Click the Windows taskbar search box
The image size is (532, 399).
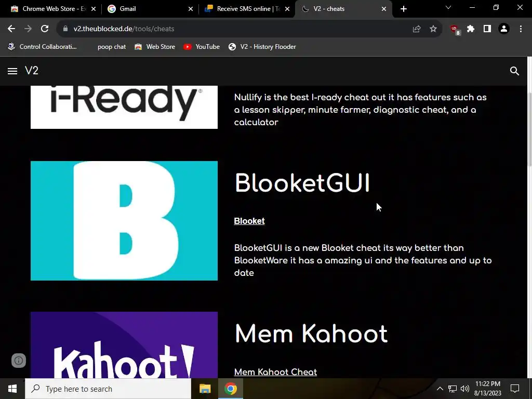coord(108,389)
